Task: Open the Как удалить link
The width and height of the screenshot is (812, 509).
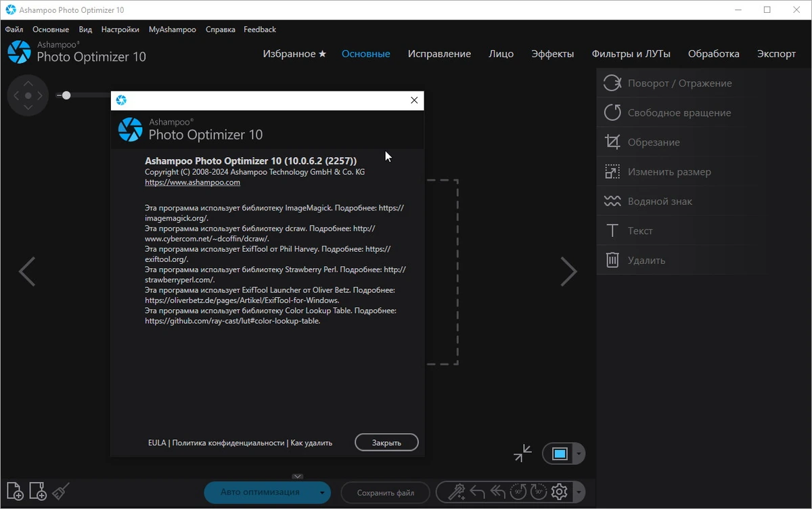Action: click(x=312, y=443)
